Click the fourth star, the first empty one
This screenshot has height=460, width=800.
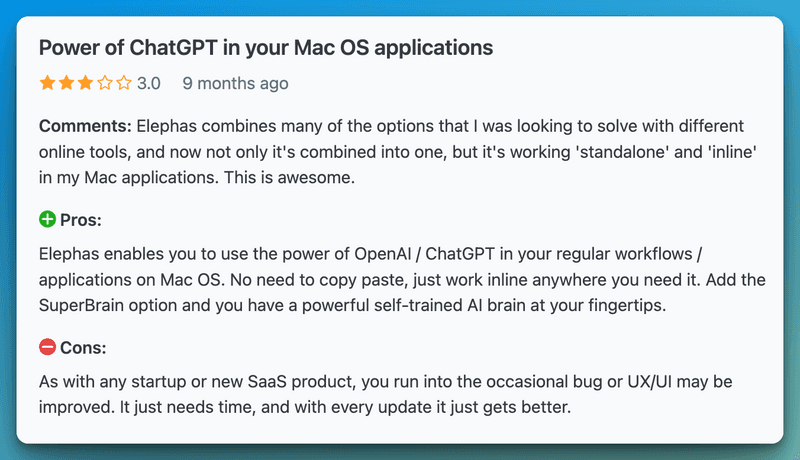(104, 84)
